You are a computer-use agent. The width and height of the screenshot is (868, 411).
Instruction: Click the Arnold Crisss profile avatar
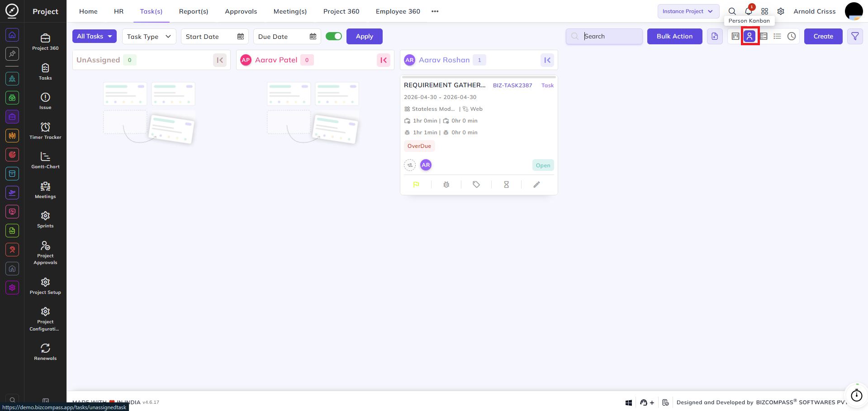pyautogui.click(x=854, y=11)
